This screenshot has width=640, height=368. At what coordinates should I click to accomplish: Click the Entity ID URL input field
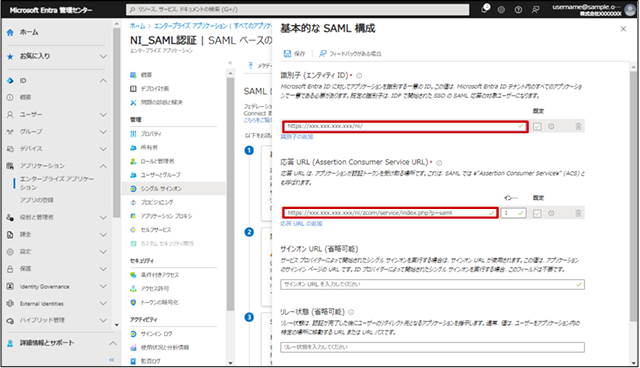click(405, 126)
